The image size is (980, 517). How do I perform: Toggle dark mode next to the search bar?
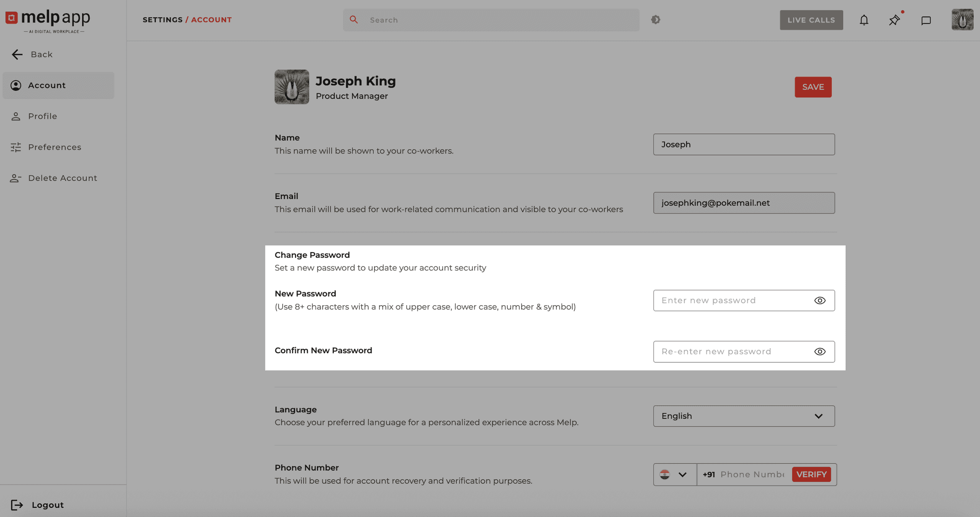point(655,19)
